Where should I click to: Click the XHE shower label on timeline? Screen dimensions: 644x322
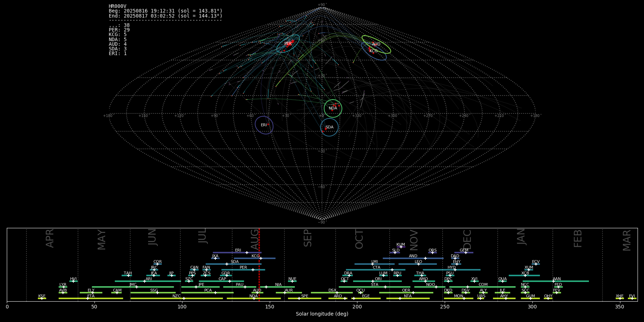point(620,296)
